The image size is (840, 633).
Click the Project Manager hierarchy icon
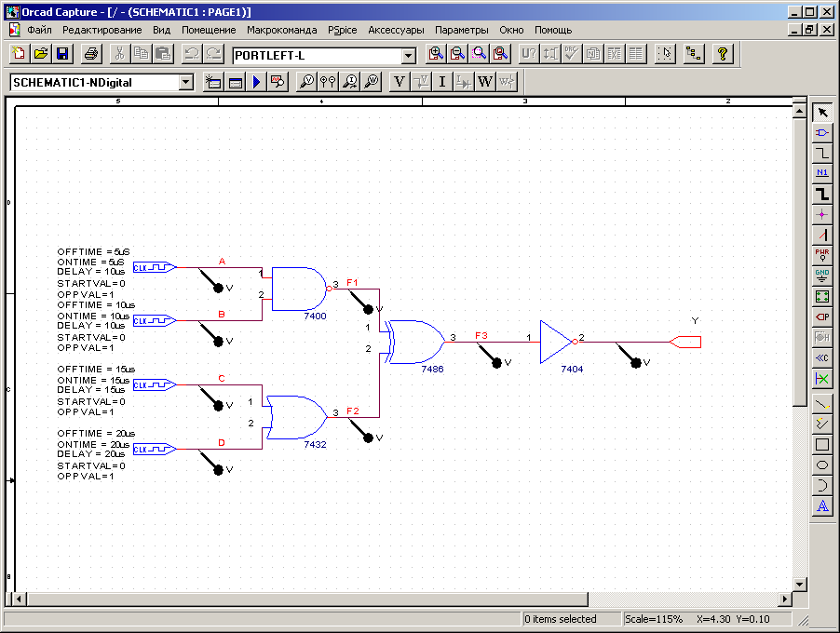point(694,54)
